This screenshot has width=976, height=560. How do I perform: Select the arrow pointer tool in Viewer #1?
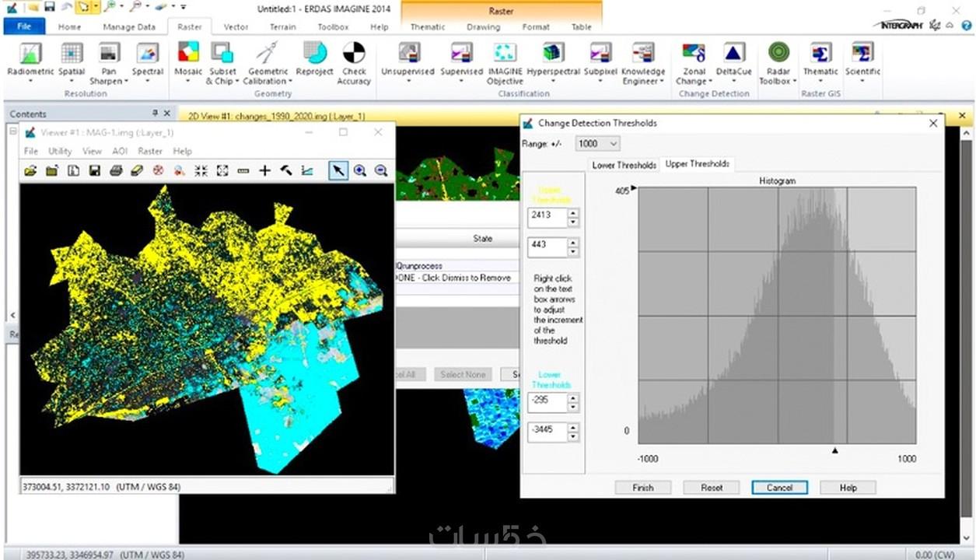pos(338,170)
